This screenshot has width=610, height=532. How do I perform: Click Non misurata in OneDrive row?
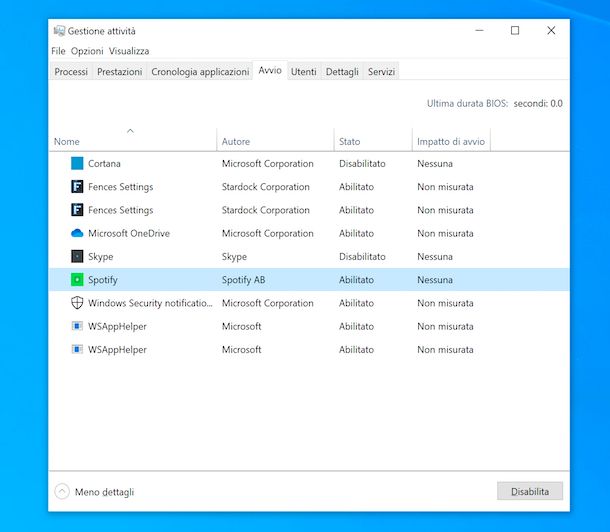point(445,233)
